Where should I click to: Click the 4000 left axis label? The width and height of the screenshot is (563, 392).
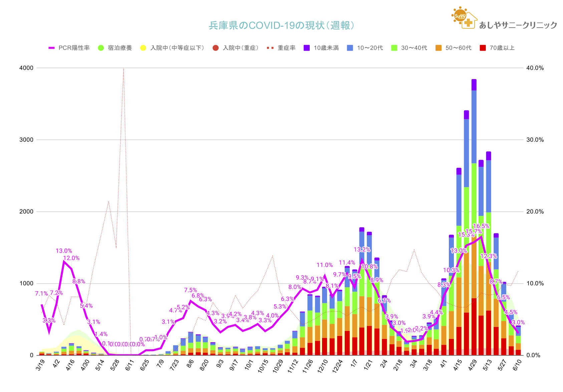coord(27,68)
